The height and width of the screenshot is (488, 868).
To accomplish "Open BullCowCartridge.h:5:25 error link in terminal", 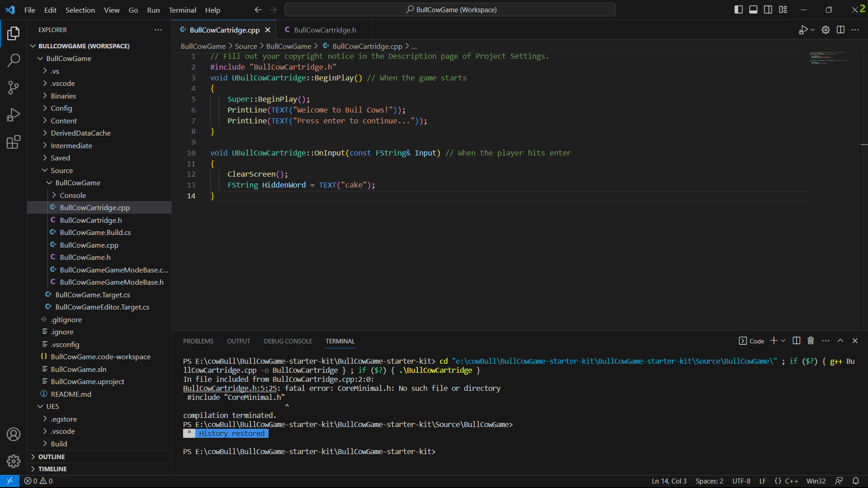I will (230, 388).
